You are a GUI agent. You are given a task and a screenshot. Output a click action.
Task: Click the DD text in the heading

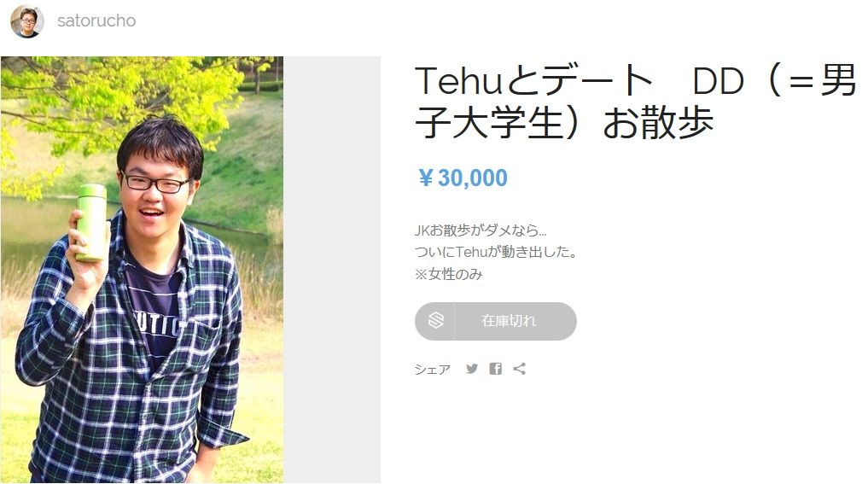[718, 81]
